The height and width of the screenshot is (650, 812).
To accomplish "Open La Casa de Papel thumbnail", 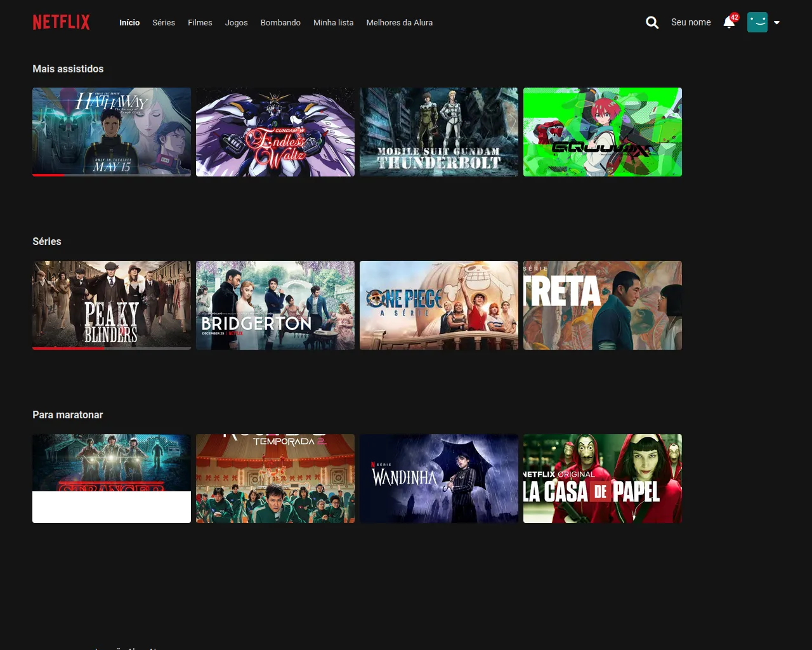I will 603,479.
